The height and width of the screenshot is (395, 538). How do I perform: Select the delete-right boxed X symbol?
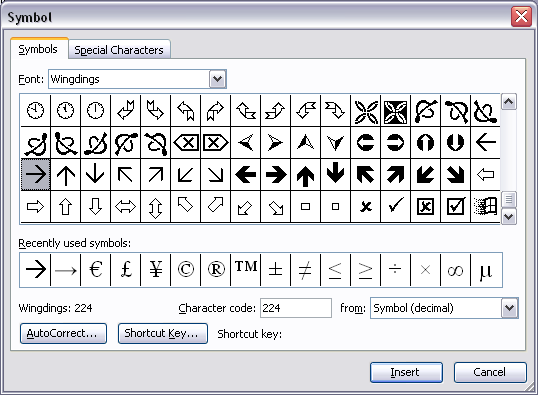tap(215, 142)
